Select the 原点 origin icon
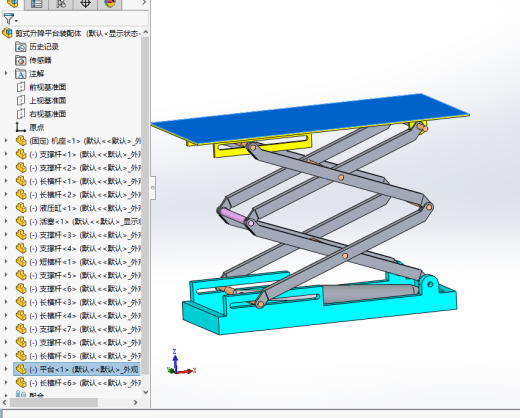520x418 pixels. [x=21, y=127]
